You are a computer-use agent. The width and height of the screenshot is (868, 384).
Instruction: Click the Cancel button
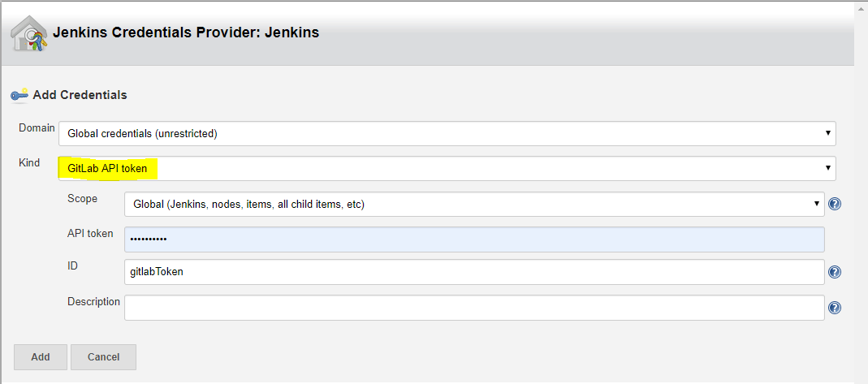tap(103, 357)
